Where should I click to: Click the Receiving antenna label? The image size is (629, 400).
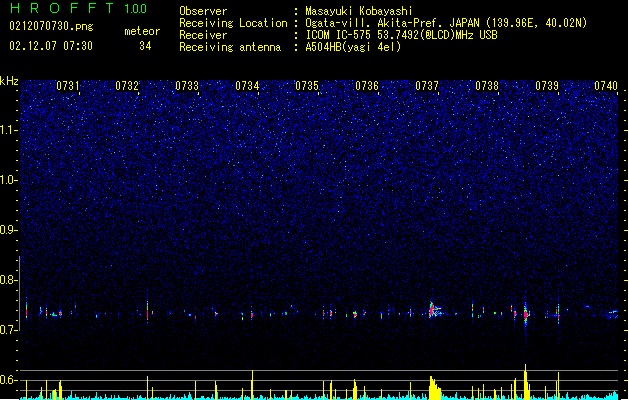pyautogui.click(x=230, y=47)
